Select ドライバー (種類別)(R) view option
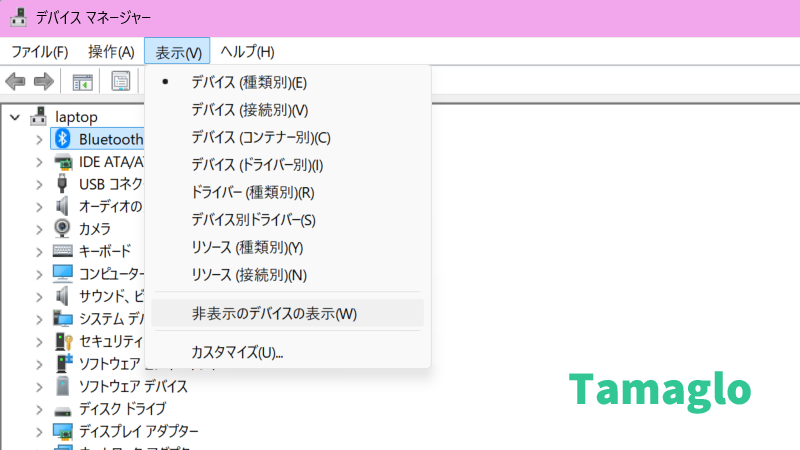Viewport: 800px width, 450px height. pyautogui.click(x=288, y=192)
